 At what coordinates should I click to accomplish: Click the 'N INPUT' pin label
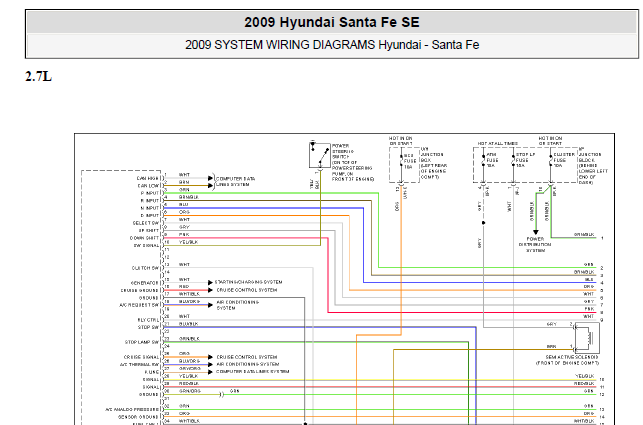point(150,208)
